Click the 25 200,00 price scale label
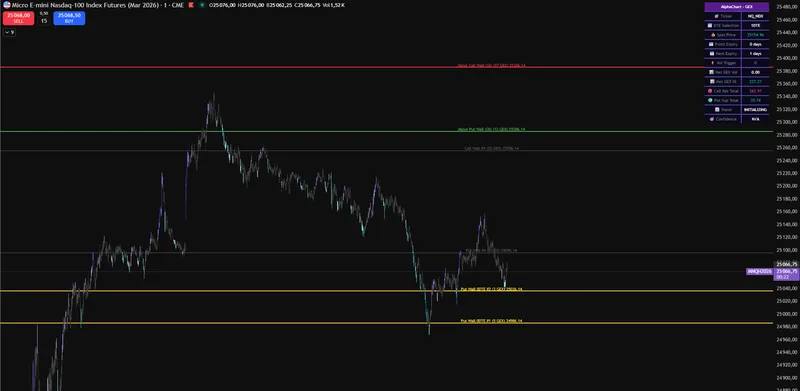800x391 pixels. (x=787, y=186)
